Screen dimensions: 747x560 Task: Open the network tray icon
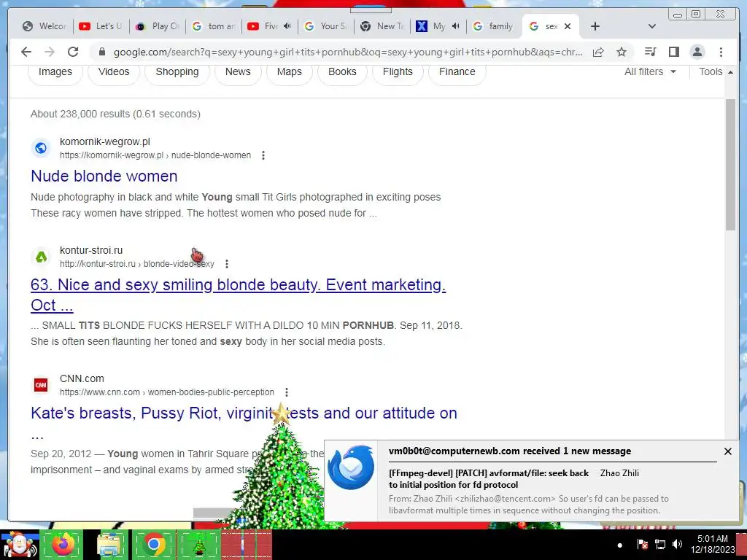click(659, 544)
